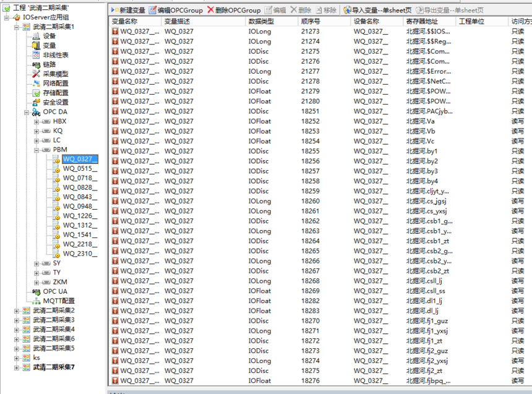Click register address 北掘河.Va
The image size is (532, 394).
tap(421, 121)
